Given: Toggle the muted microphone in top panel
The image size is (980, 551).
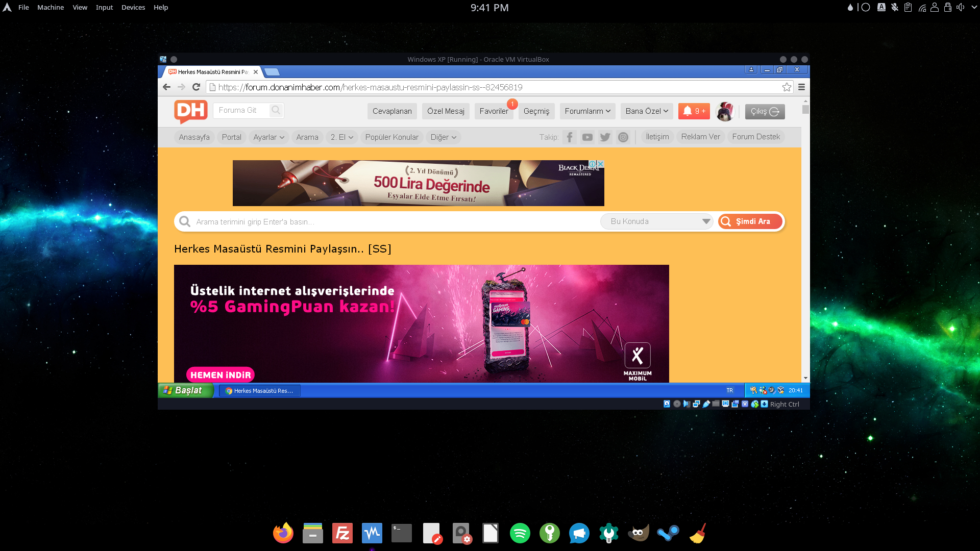Looking at the screenshot, I should click(895, 7).
